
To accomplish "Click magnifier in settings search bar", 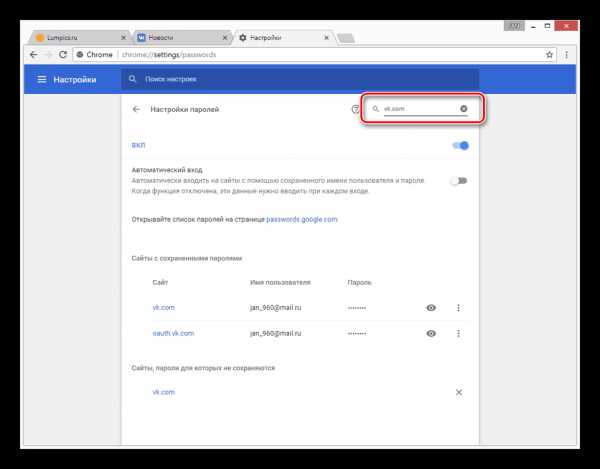I will click(132, 79).
